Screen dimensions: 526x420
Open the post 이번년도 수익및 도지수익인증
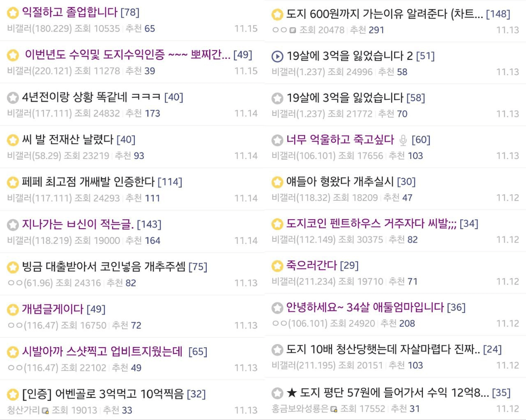pyautogui.click(x=127, y=55)
